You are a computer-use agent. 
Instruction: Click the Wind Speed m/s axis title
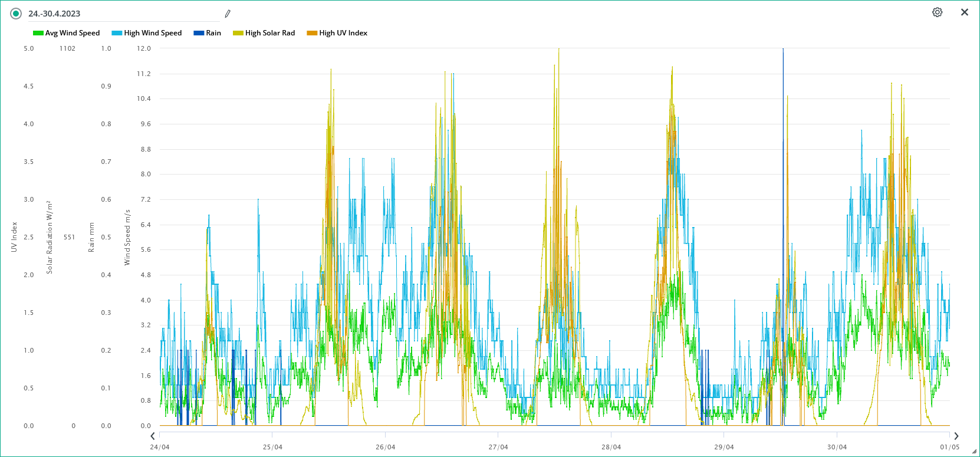(x=127, y=237)
